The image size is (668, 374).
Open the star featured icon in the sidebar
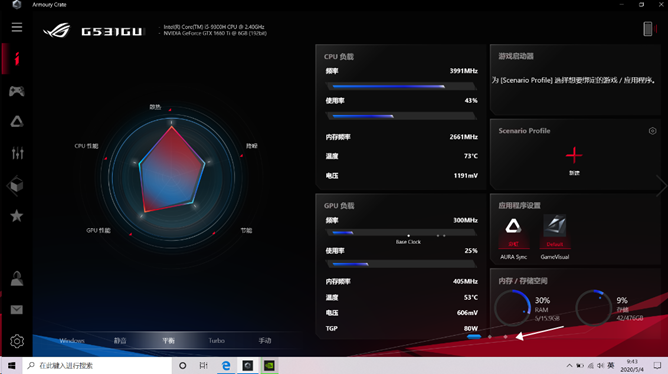pyautogui.click(x=17, y=216)
